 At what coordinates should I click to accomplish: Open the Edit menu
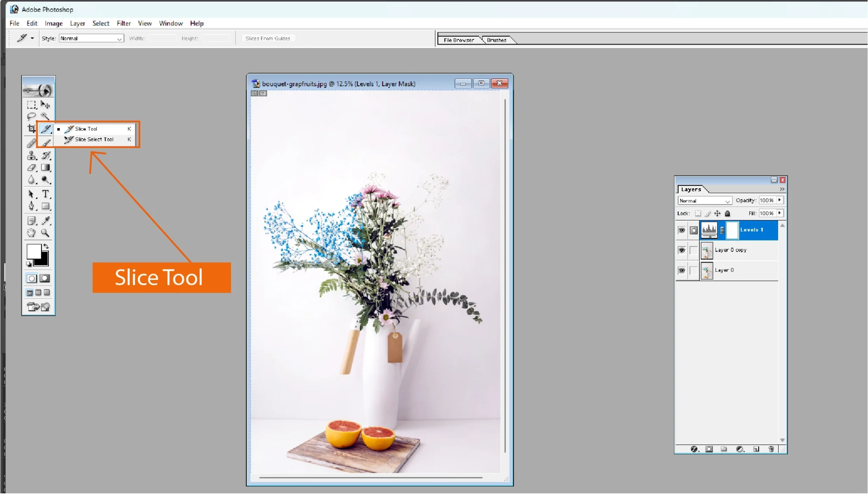[x=32, y=23]
